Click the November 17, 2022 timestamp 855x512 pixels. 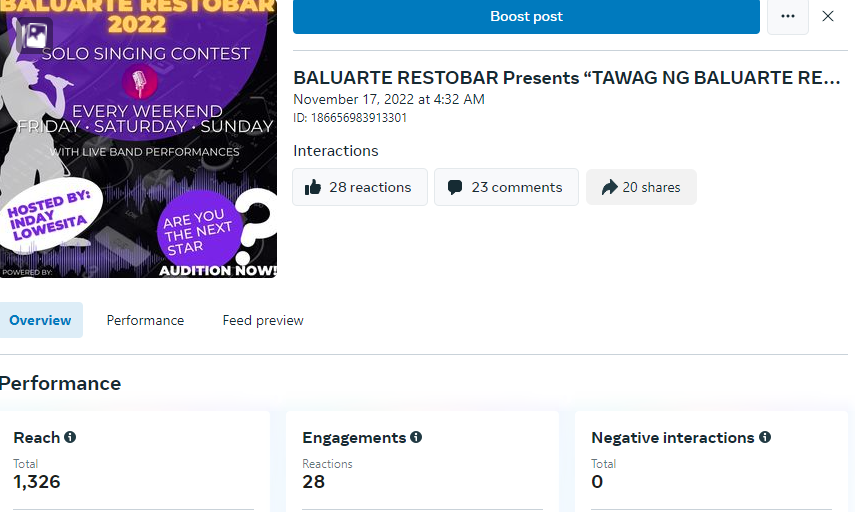(x=388, y=99)
